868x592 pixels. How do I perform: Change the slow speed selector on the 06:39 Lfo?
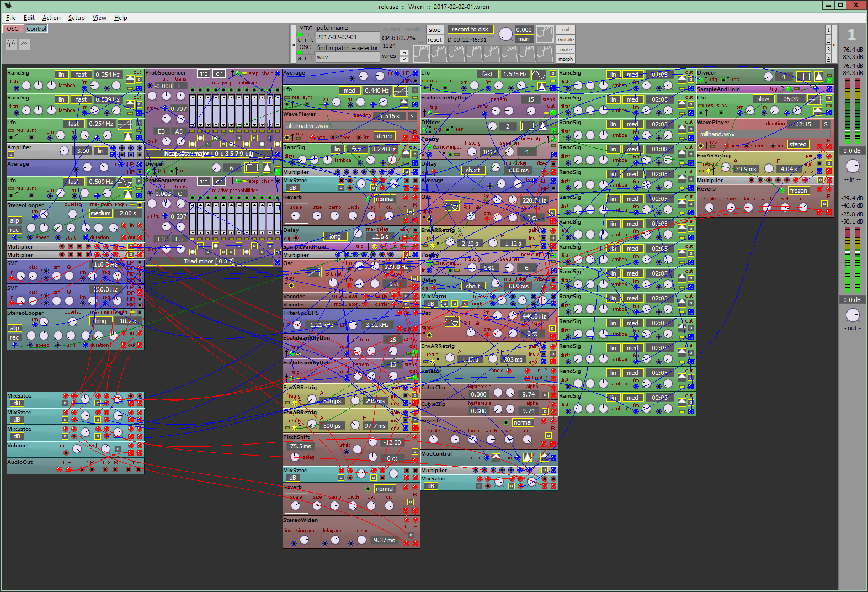(763, 99)
